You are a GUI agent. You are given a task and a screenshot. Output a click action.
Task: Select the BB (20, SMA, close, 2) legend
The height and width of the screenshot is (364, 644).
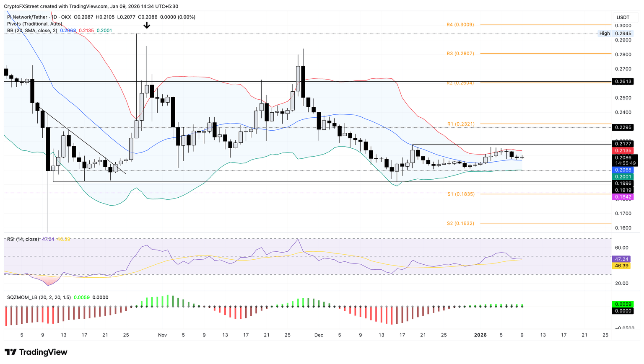(32, 31)
